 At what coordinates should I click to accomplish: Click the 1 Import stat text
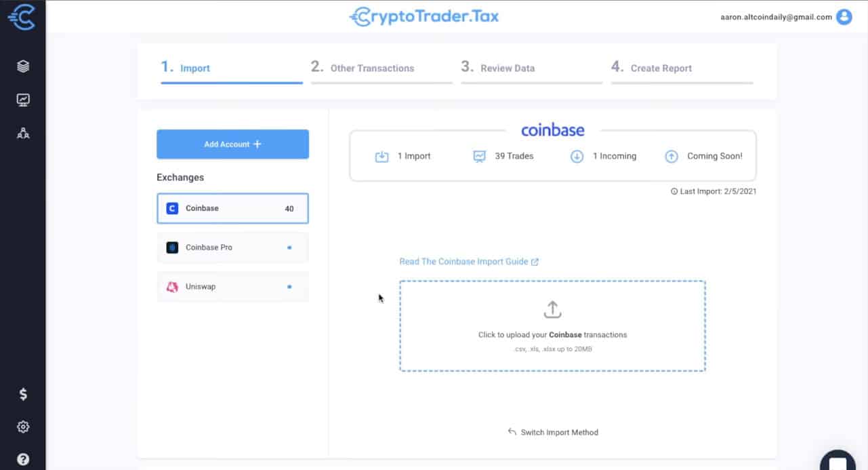(x=414, y=156)
